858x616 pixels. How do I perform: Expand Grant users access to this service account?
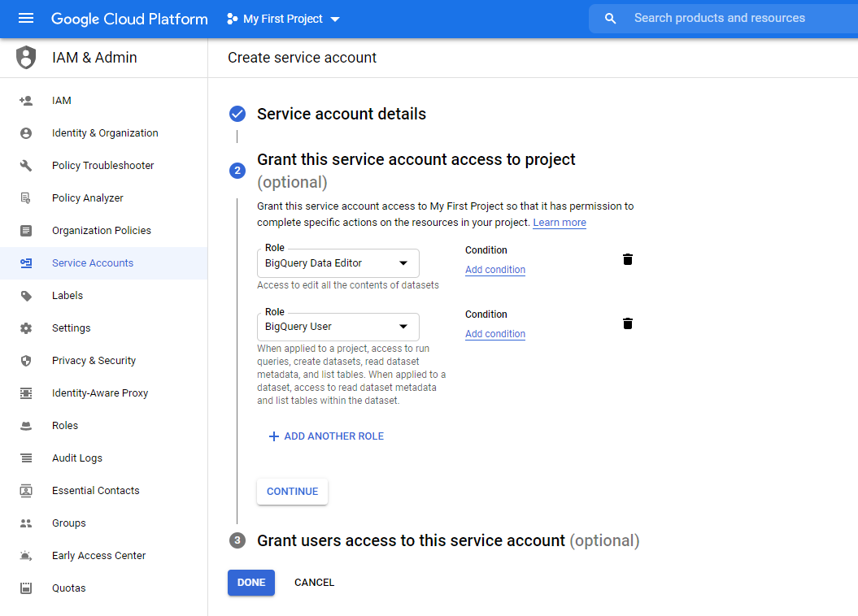pyautogui.click(x=448, y=540)
